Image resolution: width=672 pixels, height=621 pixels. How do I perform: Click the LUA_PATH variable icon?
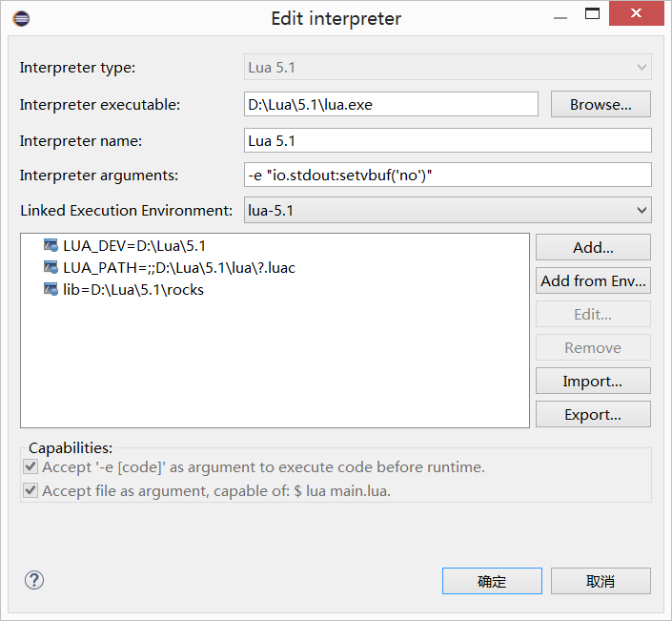[51, 267]
